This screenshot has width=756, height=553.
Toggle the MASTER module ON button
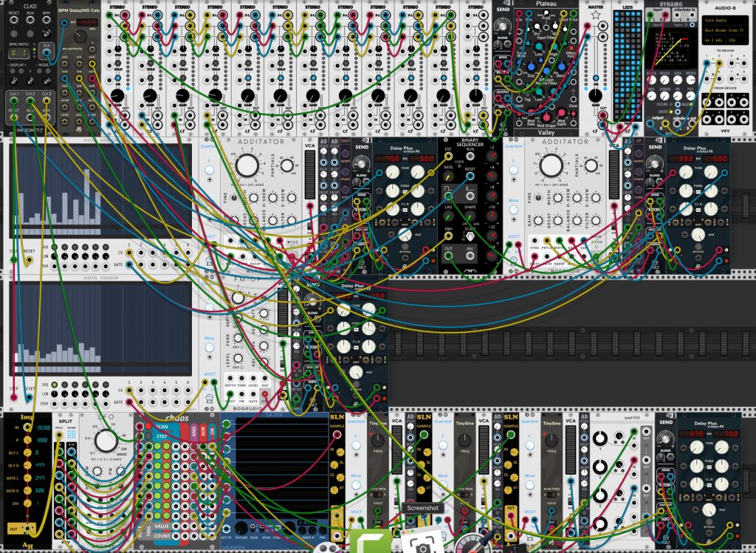coord(596,78)
